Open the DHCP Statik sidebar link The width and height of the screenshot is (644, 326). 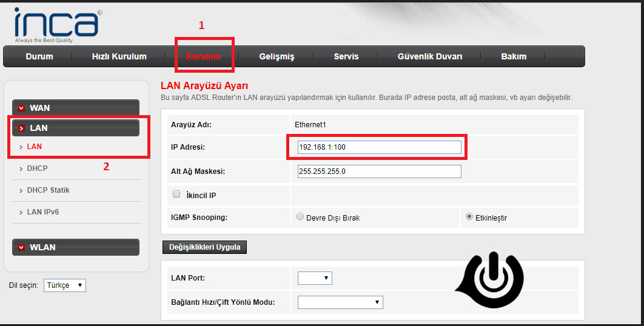pos(48,190)
